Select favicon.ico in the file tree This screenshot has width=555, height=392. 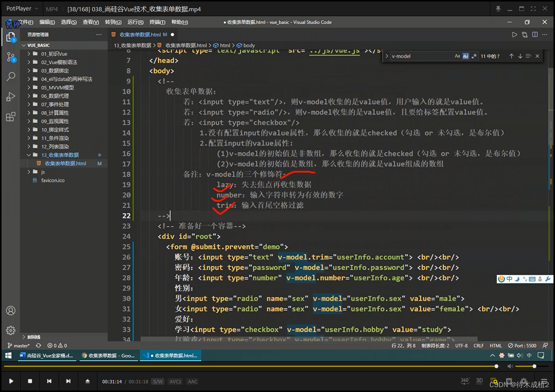[53, 181]
